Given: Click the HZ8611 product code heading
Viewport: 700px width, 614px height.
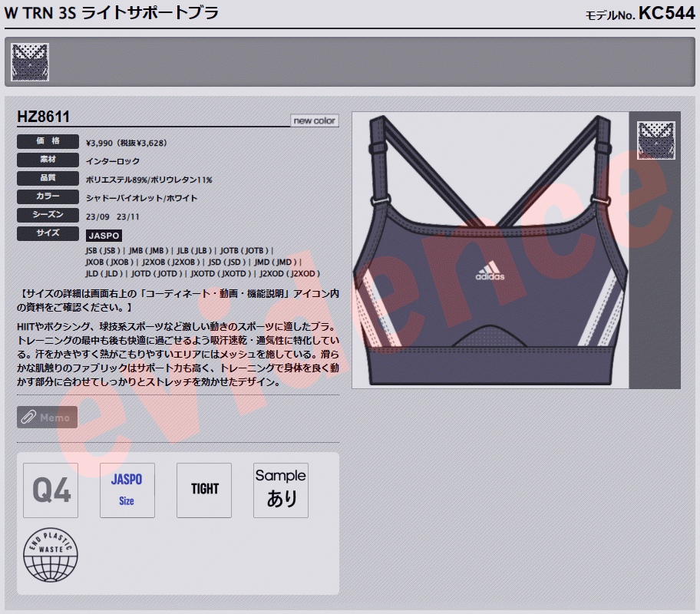Looking at the screenshot, I should point(44,117).
